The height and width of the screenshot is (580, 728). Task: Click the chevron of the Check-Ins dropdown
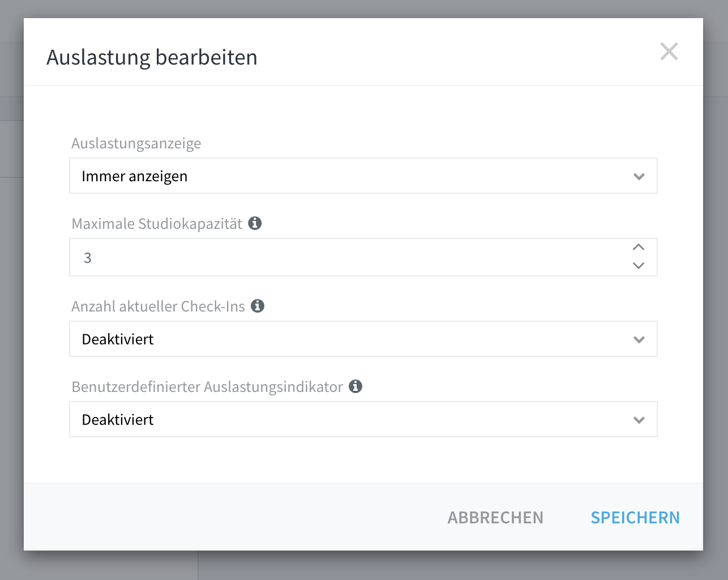(639, 340)
